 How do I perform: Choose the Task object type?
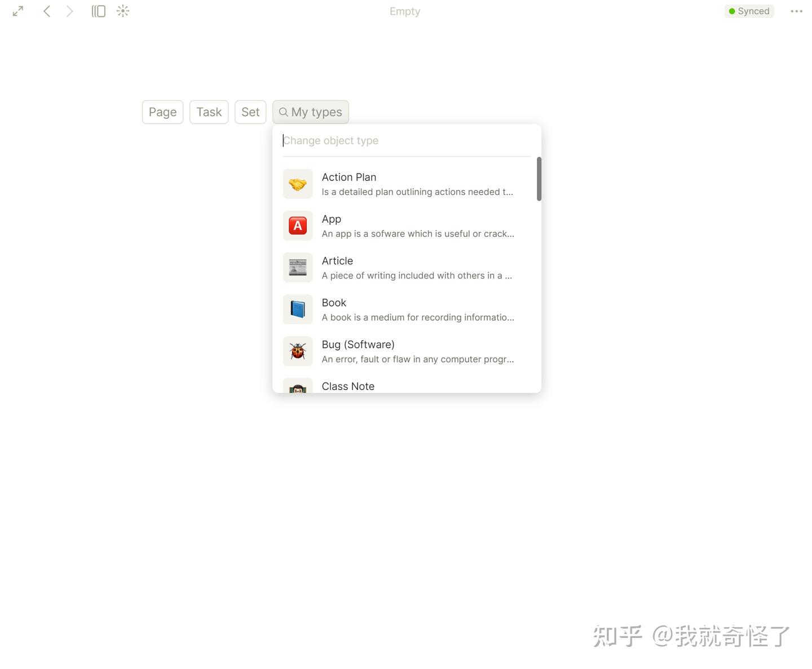pos(209,112)
